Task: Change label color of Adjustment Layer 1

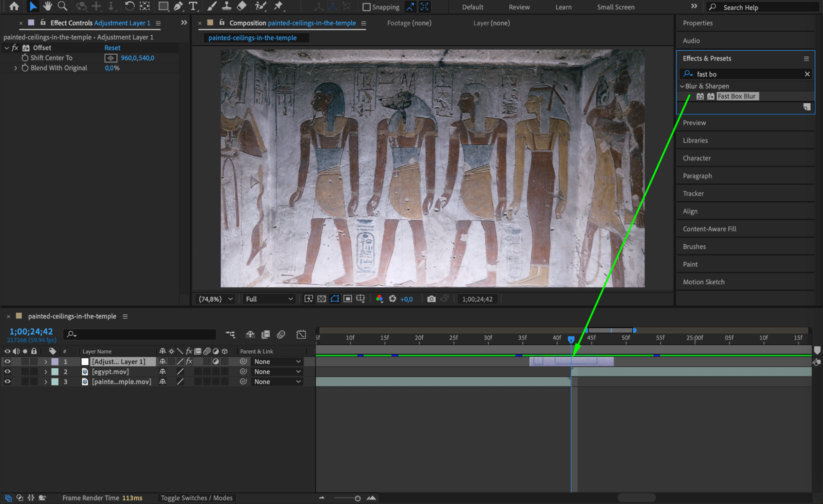Action: pos(55,362)
